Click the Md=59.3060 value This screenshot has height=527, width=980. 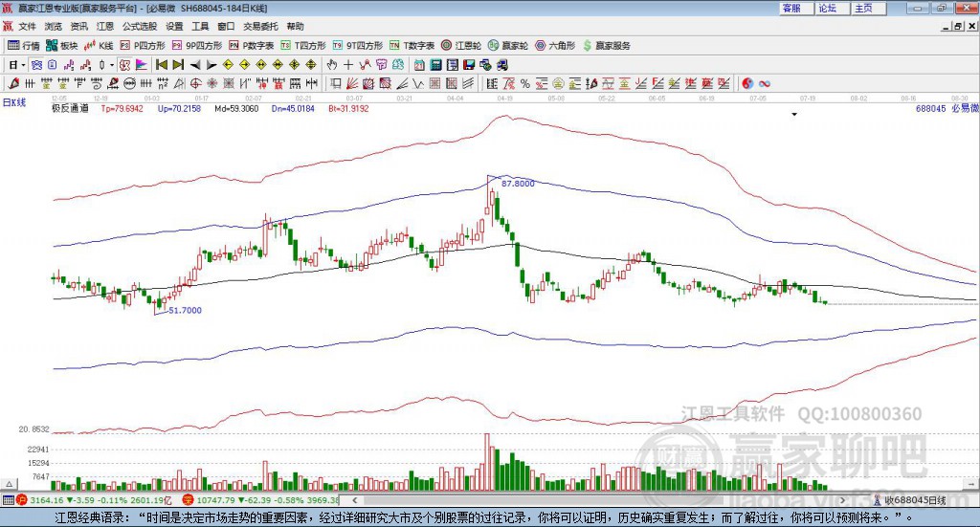pyautogui.click(x=236, y=109)
